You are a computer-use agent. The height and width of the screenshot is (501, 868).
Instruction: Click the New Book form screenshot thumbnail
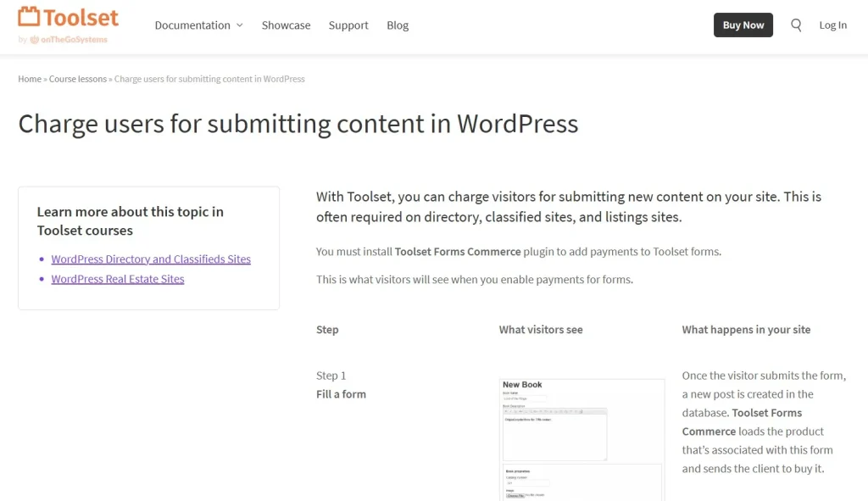pos(581,440)
